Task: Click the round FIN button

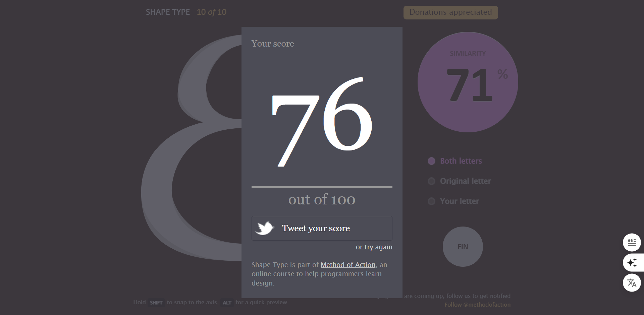Action: [463, 247]
